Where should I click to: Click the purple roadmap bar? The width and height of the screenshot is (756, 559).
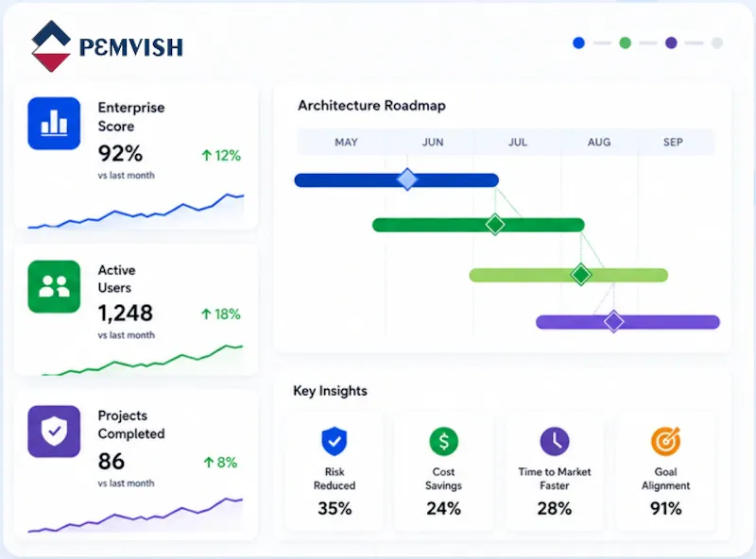point(627,322)
